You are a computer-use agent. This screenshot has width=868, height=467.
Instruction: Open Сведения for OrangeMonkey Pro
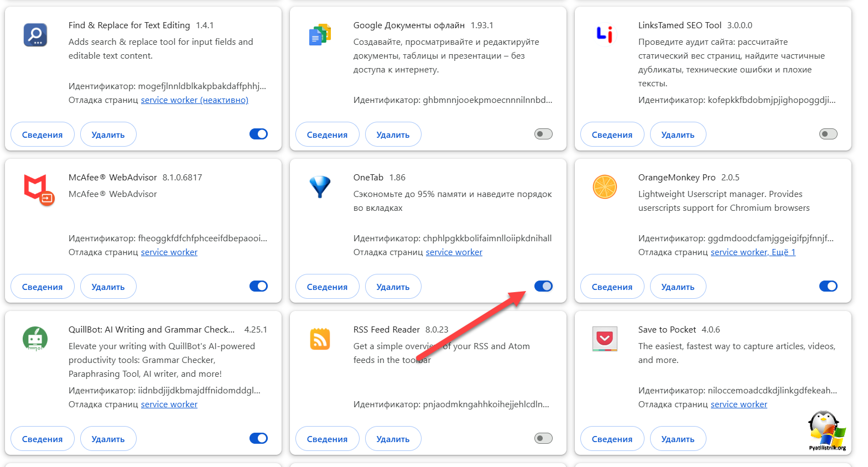click(612, 287)
